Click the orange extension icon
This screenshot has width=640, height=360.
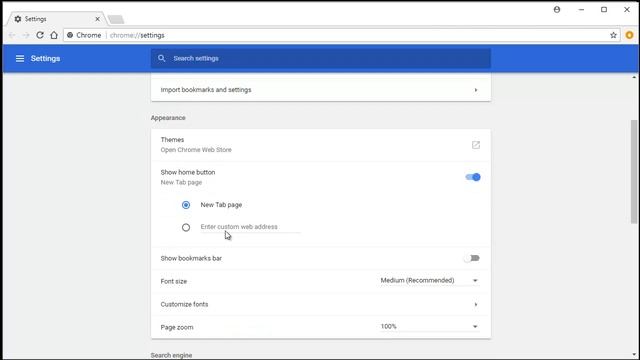pos(629,35)
